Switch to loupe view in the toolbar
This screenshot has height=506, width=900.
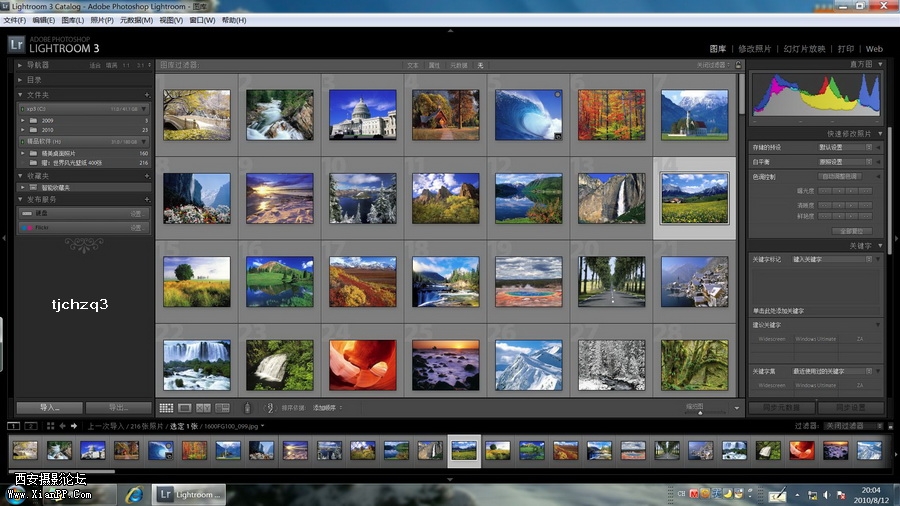[x=184, y=408]
